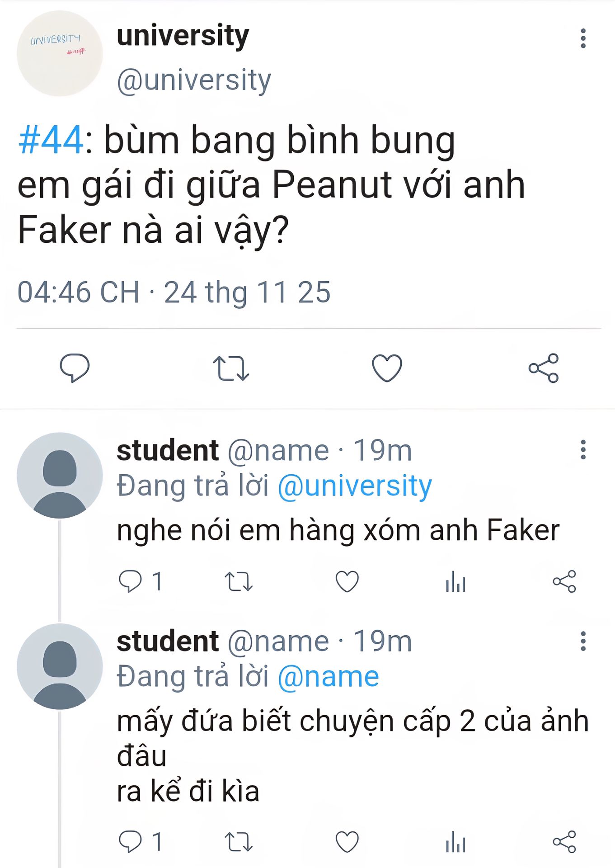This screenshot has width=615, height=868.
Task: Click the #44 hashtag link
Action: (51, 140)
